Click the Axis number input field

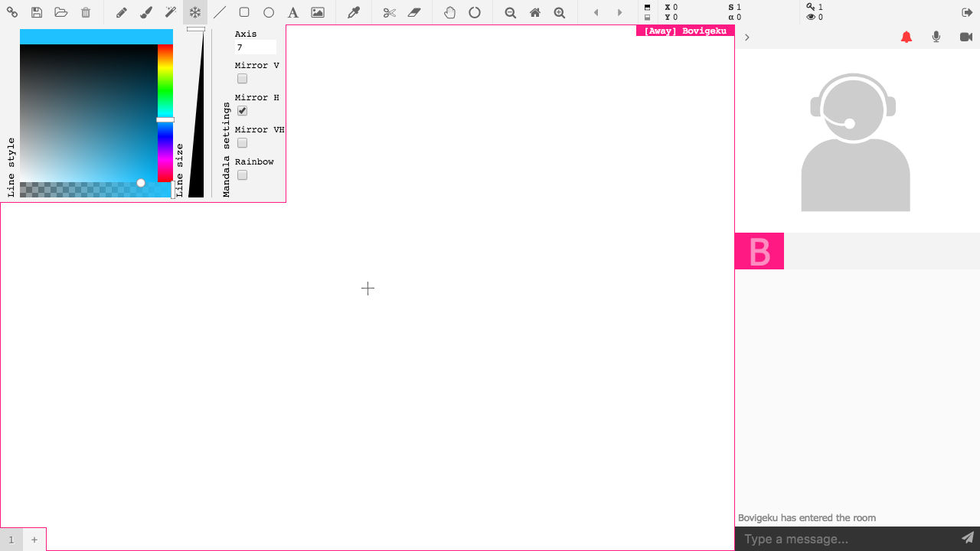coord(255,47)
